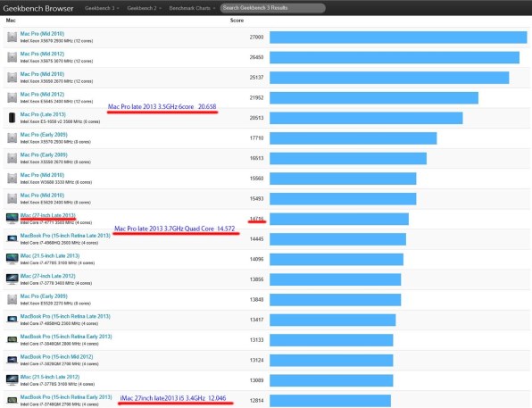532x408 pixels.
Task: Click the MacBook Pro icon beside score 12814
Action: (12, 400)
